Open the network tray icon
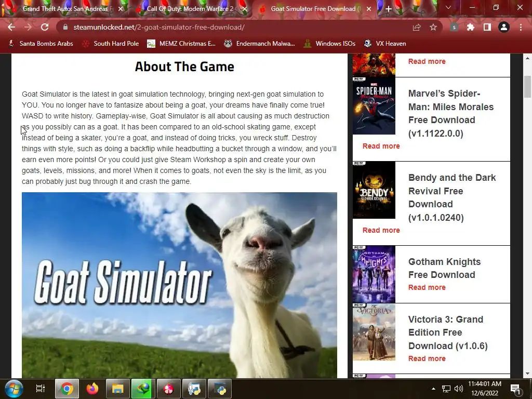Viewport: 532px width, 399px height. [446, 389]
